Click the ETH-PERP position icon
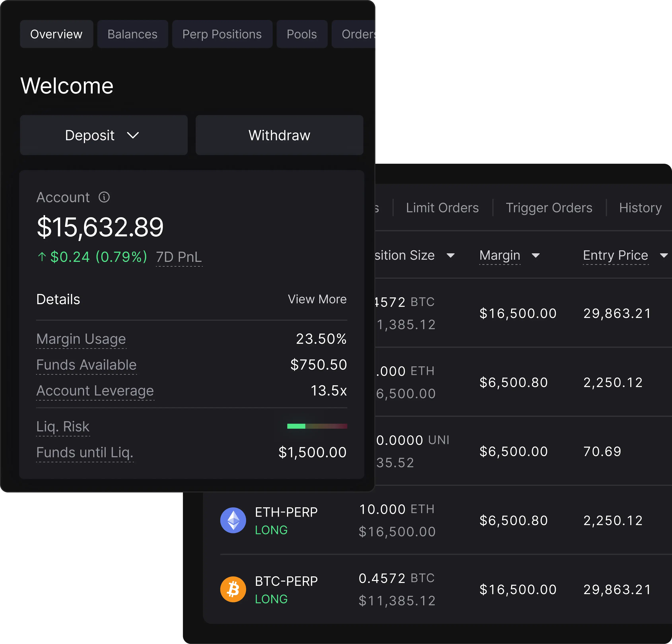The width and height of the screenshot is (672, 644). [x=233, y=521]
